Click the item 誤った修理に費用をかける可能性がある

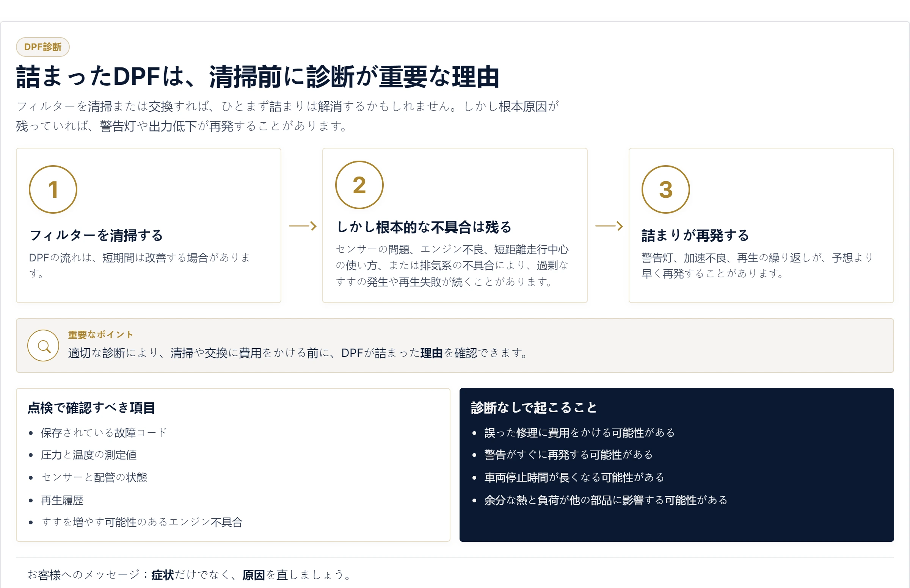tap(579, 433)
